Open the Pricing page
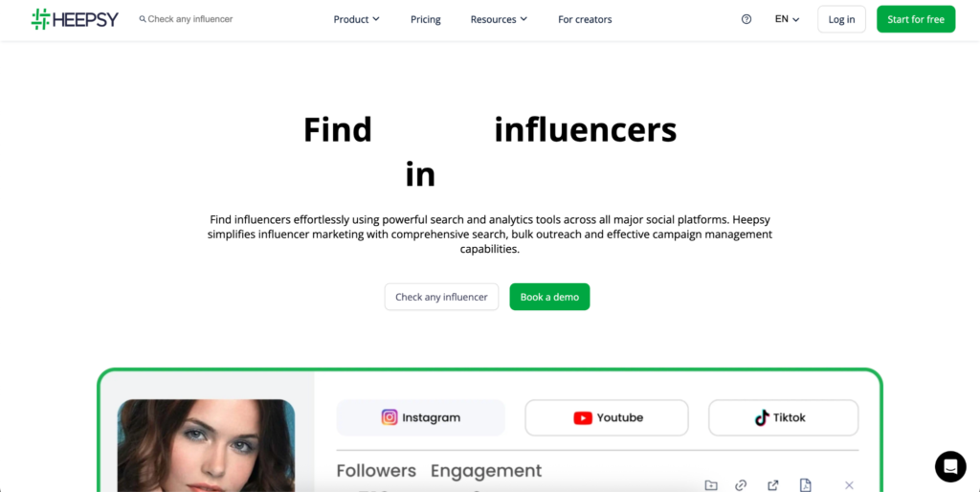 click(426, 19)
